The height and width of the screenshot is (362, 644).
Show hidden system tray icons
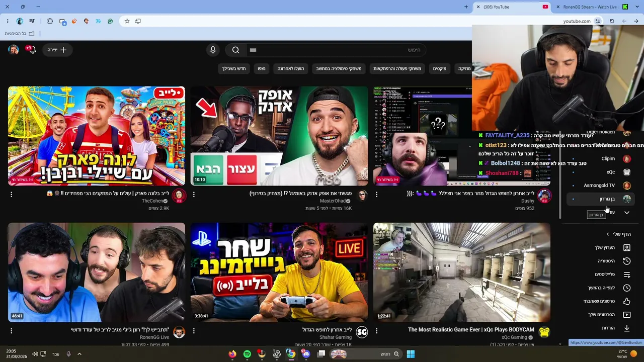pos(79,354)
